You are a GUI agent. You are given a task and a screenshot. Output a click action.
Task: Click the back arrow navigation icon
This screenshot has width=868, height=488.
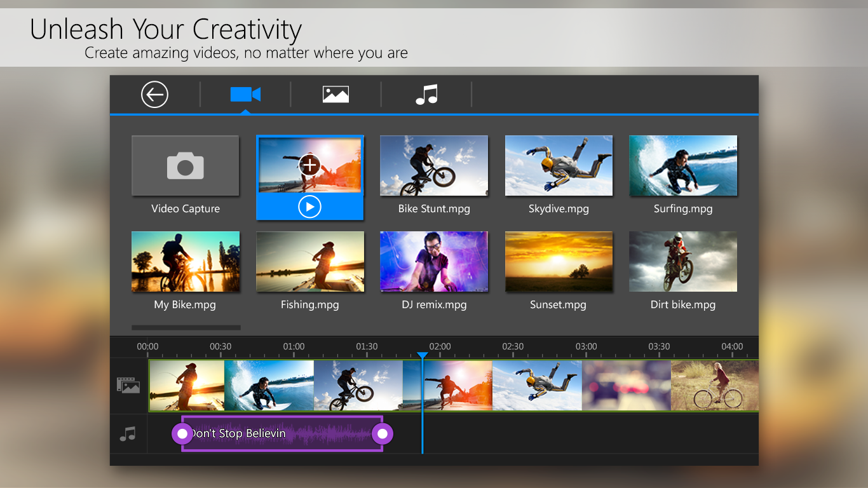click(153, 94)
